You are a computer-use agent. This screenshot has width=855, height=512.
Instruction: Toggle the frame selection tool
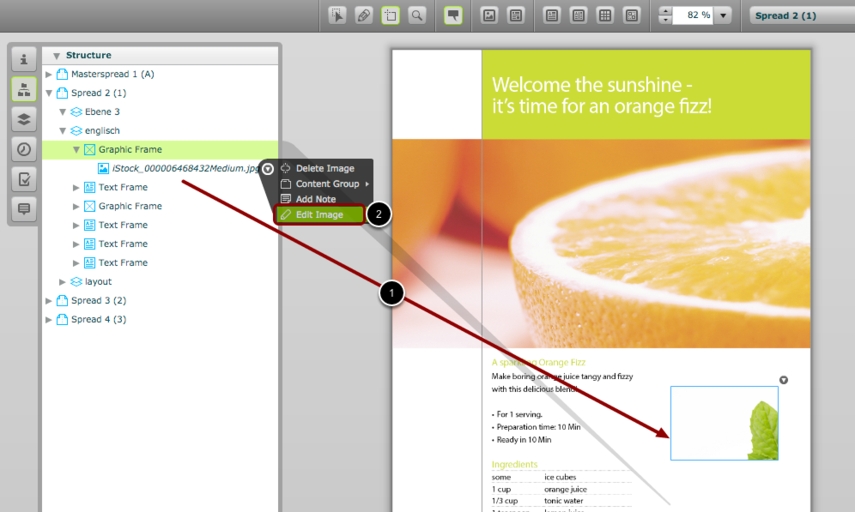point(390,15)
